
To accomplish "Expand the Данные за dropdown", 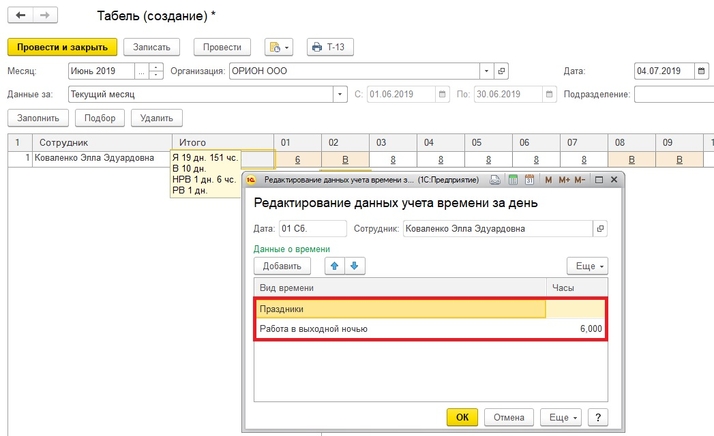I will 341,94.
